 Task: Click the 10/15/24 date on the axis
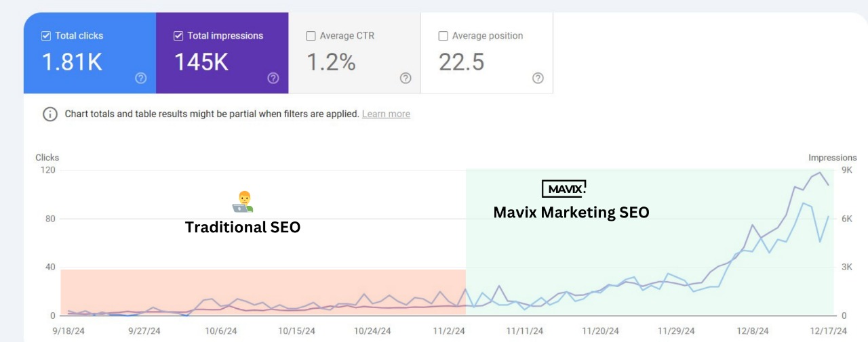click(296, 331)
